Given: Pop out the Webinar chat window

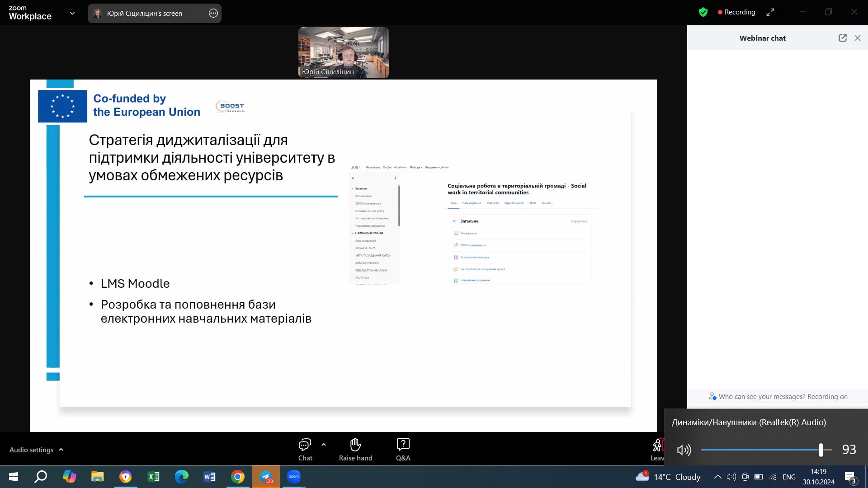Looking at the screenshot, I should [842, 38].
